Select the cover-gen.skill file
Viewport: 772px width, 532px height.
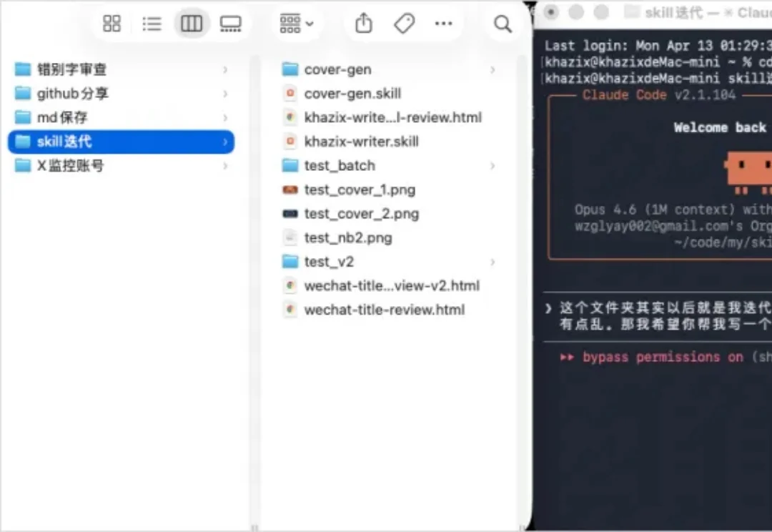[x=352, y=94]
